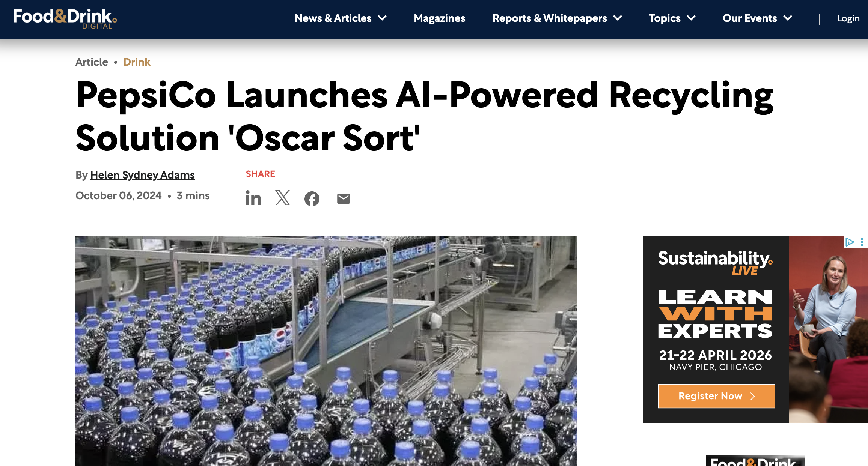Click the 'SHARE' label
Image resolution: width=868 pixels, height=466 pixels.
click(x=261, y=174)
